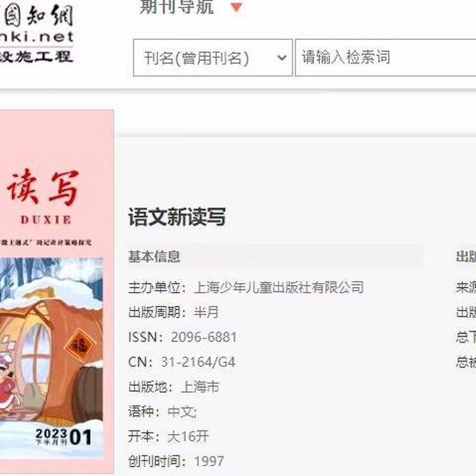The width and height of the screenshot is (476, 476).
Task: Focus the 请输入检索词 search box
Action: 385,57
